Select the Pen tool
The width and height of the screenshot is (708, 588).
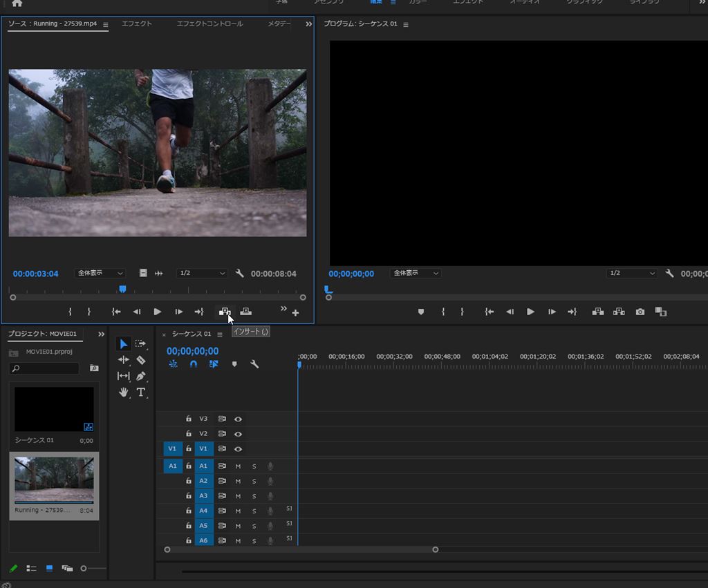tap(141, 376)
